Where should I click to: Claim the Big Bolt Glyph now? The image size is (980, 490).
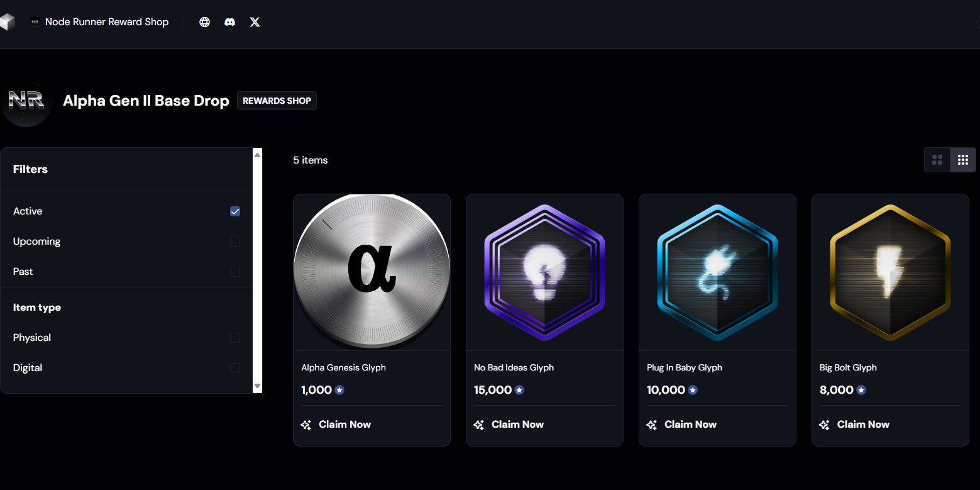tap(855, 425)
